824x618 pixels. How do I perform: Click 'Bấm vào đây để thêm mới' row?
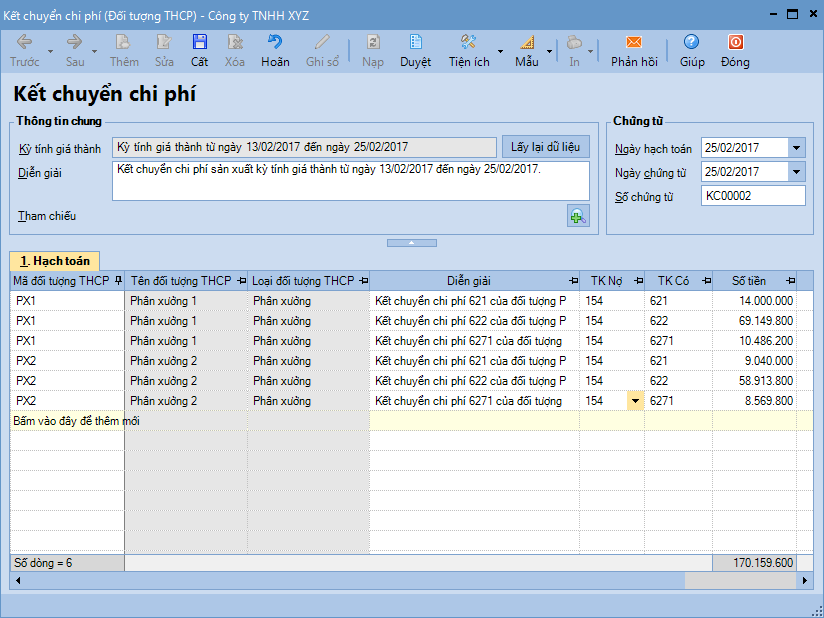pyautogui.click(x=76, y=421)
